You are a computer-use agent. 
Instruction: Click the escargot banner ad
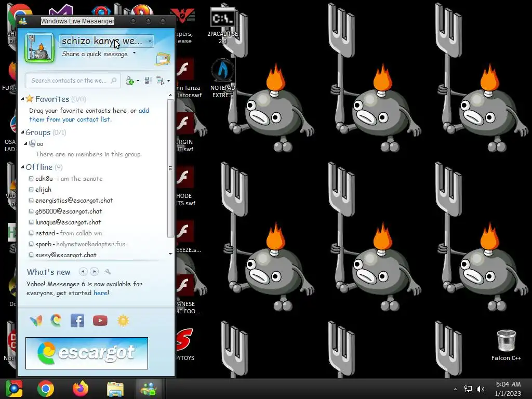87,353
